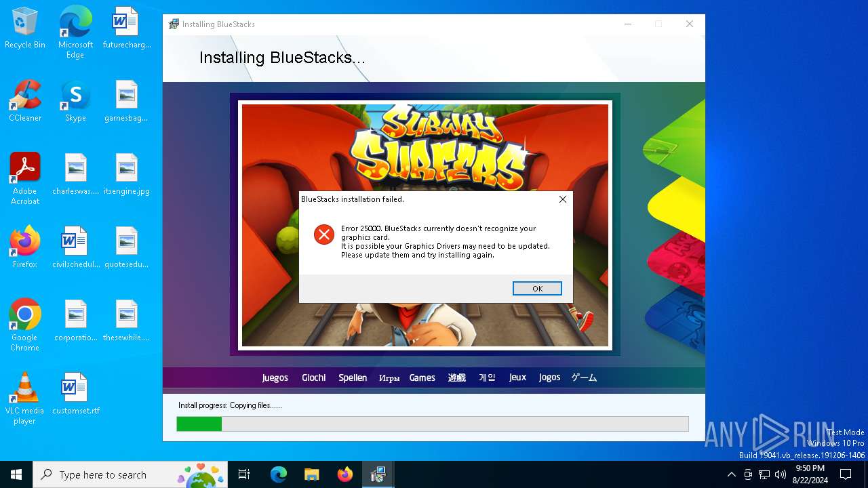The width and height of the screenshot is (868, 488).
Task: Click the install progress bar
Action: click(x=433, y=424)
